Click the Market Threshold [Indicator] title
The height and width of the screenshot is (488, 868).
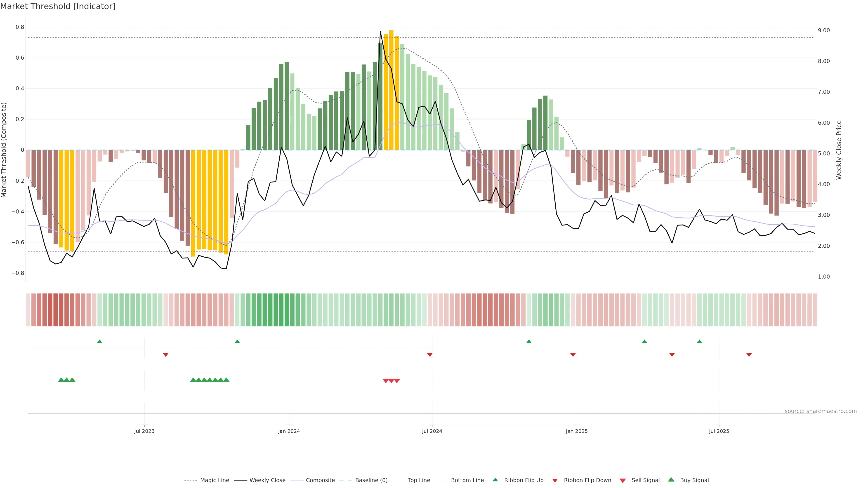click(x=58, y=6)
